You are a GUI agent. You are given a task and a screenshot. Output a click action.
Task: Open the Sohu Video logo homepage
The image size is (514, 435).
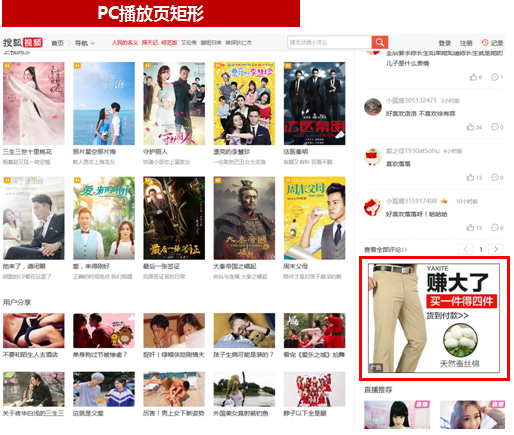tap(23, 43)
